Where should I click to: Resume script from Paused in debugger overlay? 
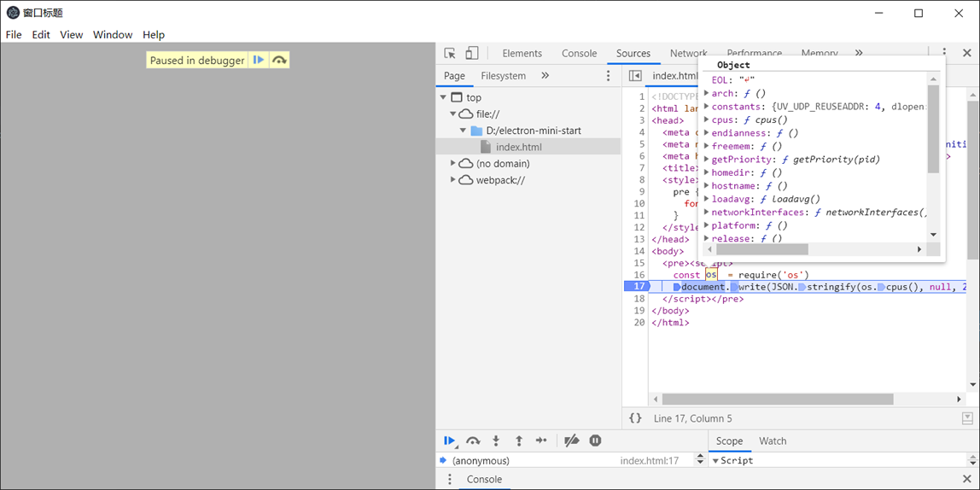258,60
